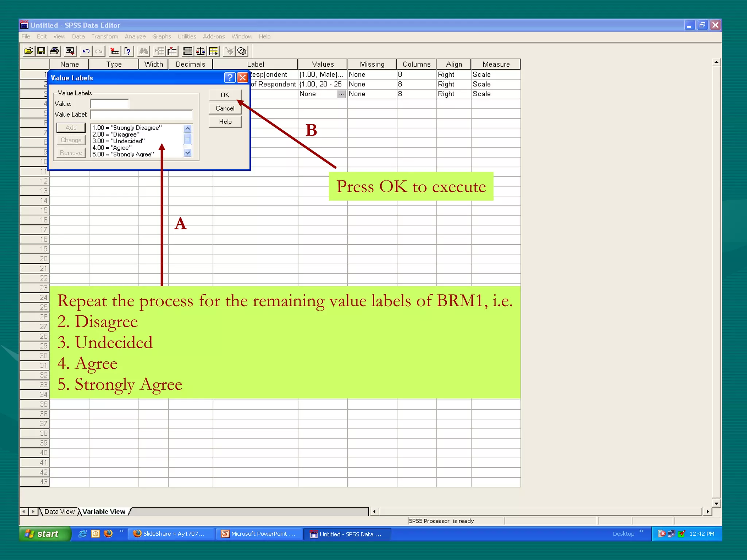Image resolution: width=747 pixels, height=560 pixels.
Task: Click the Undo arrow icon
Action: click(x=86, y=51)
